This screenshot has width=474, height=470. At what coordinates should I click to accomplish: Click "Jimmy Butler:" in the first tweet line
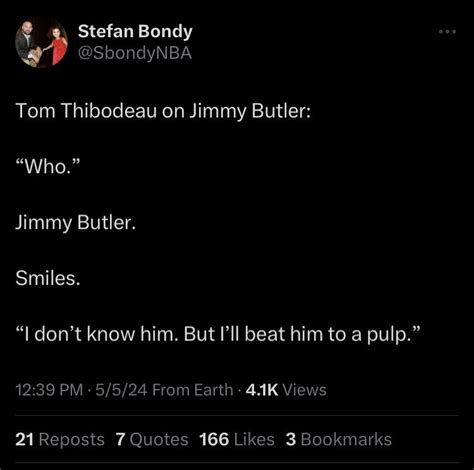click(250, 111)
